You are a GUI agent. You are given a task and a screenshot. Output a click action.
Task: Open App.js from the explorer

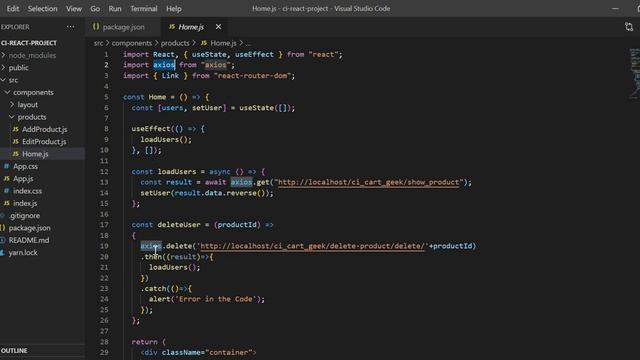coord(23,178)
